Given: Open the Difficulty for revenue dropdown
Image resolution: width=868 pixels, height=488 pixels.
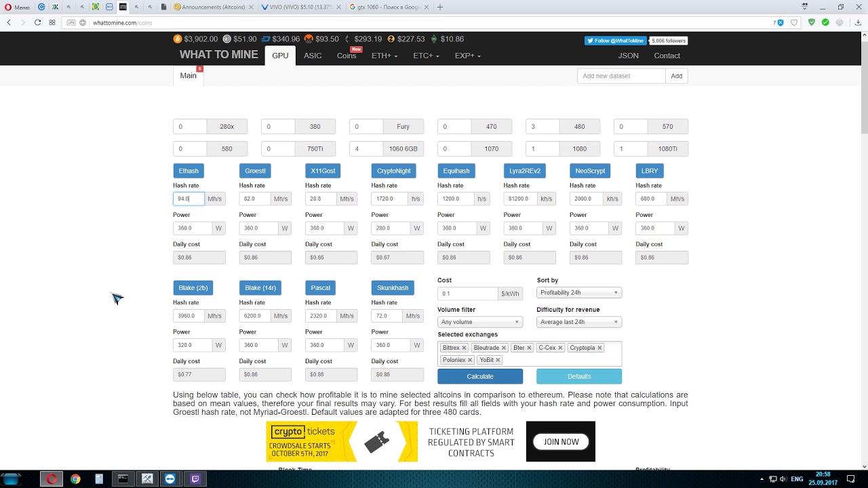Looking at the screenshot, I should (x=579, y=322).
